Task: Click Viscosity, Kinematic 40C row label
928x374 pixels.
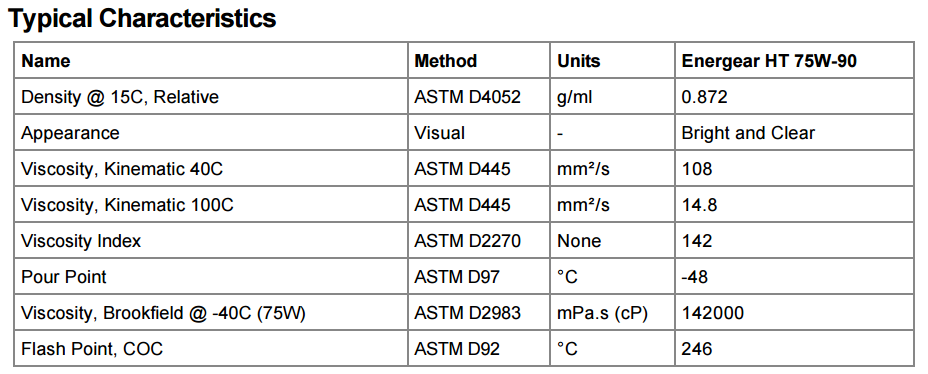Action: [x=122, y=169]
